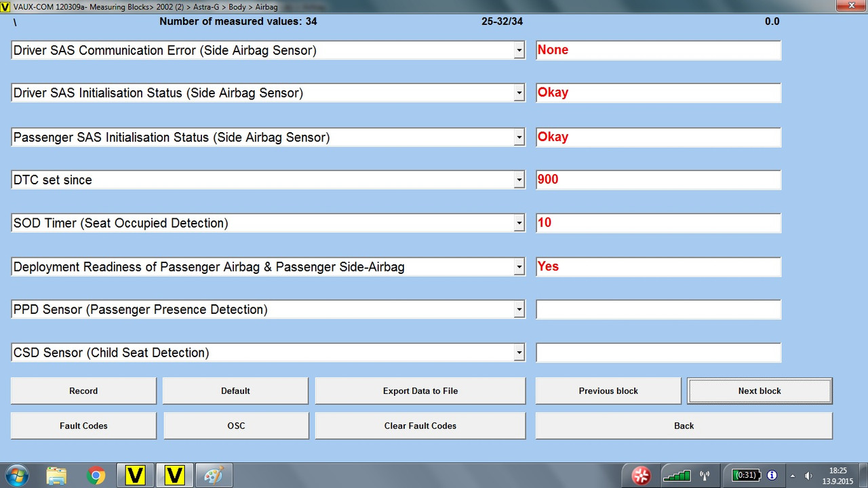Screen dimensions: 868x488
Task: Expand Driver SAS Initialisation Status dropdown
Action: click(x=519, y=93)
